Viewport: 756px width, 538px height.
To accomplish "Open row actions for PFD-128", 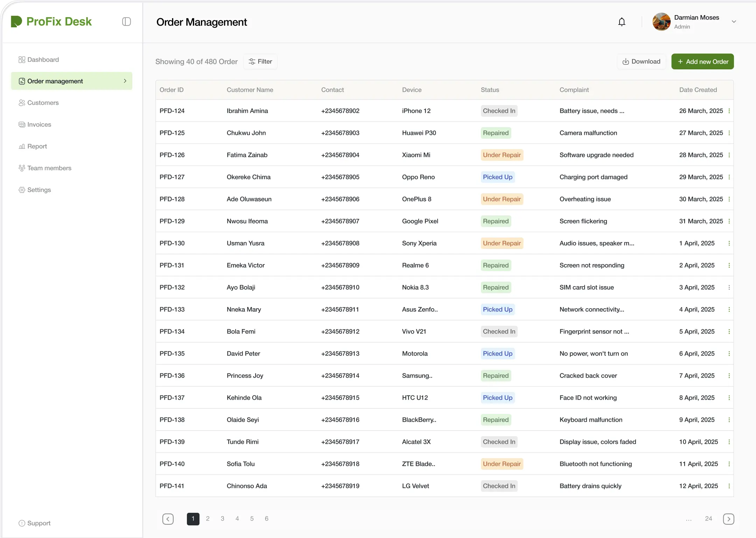I will click(x=729, y=199).
